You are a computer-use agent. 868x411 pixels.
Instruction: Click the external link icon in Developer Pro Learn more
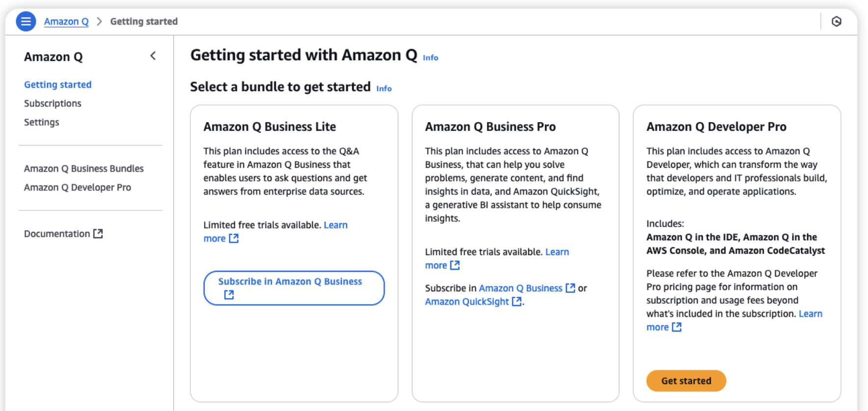(677, 327)
